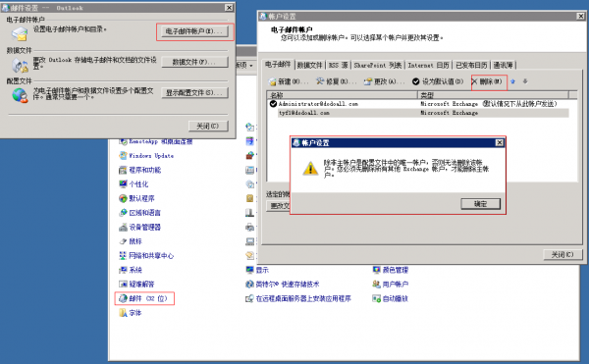Open the 字体 fonts folder icon
Image resolution: width=589 pixels, height=364 pixels.
[x=124, y=313]
